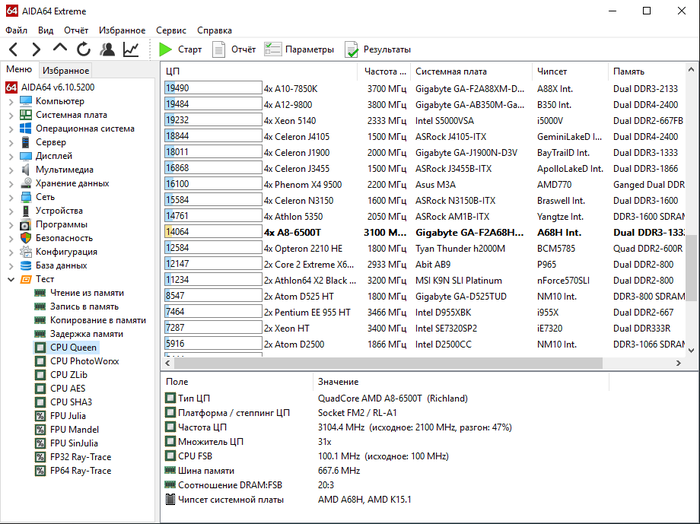Collapse the Тест tree node
The width and height of the screenshot is (700, 524).
[11, 279]
